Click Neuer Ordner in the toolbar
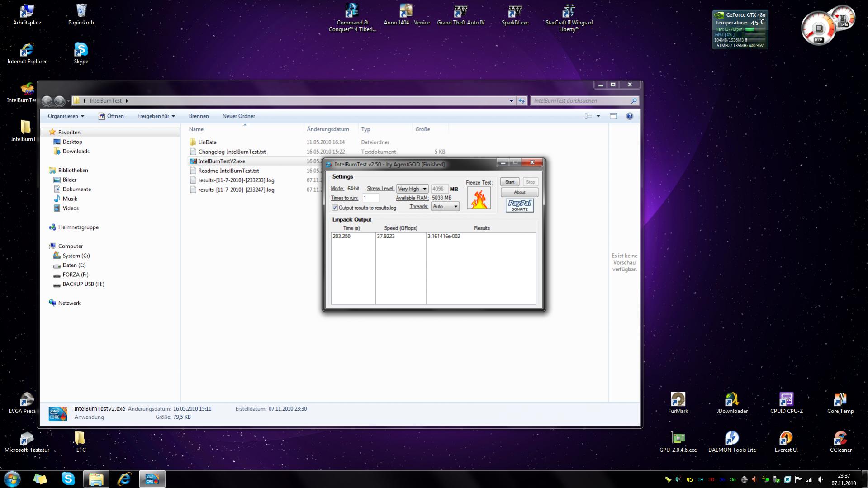This screenshot has height=488, width=868. 238,116
